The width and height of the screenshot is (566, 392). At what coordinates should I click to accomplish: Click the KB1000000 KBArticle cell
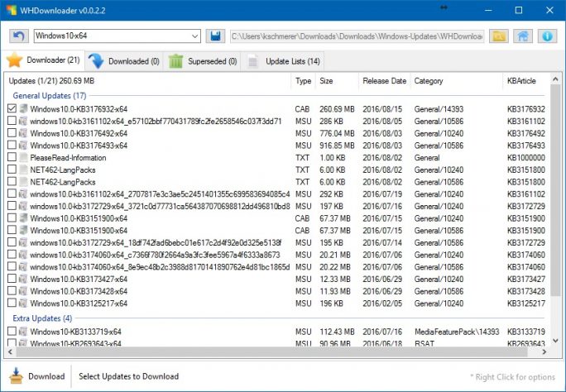point(526,158)
